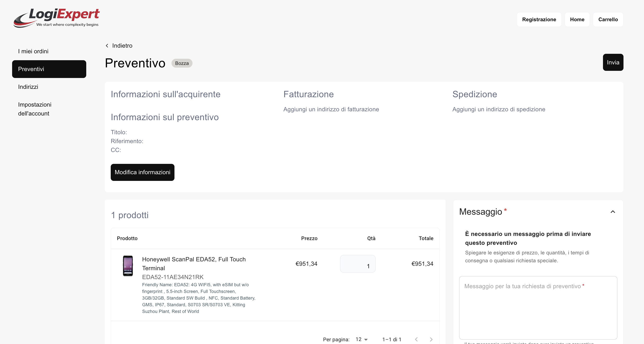
Task: Click the '1–1 di 1' pagination text
Action: click(392, 340)
